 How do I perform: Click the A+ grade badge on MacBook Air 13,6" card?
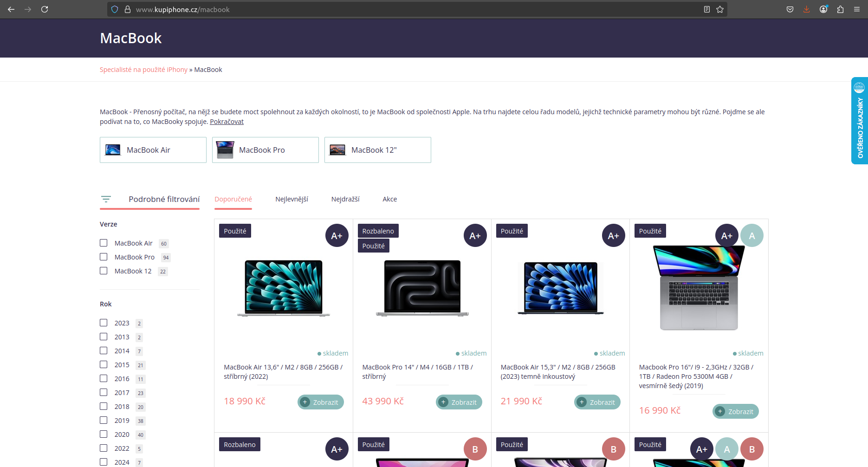point(337,236)
